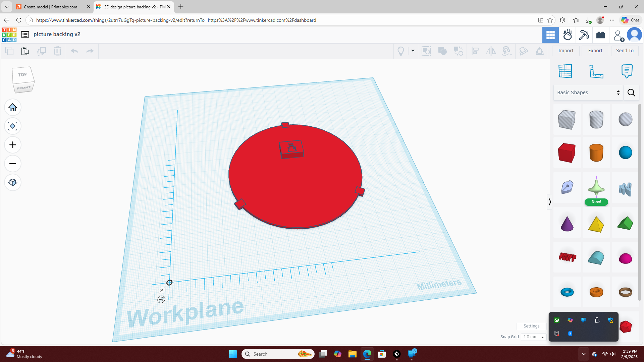Open the design list menu icon
644x362 pixels.
[25, 35]
